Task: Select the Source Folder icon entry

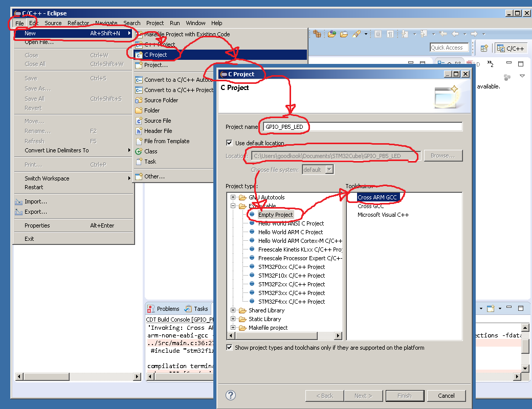Action: tap(139, 100)
